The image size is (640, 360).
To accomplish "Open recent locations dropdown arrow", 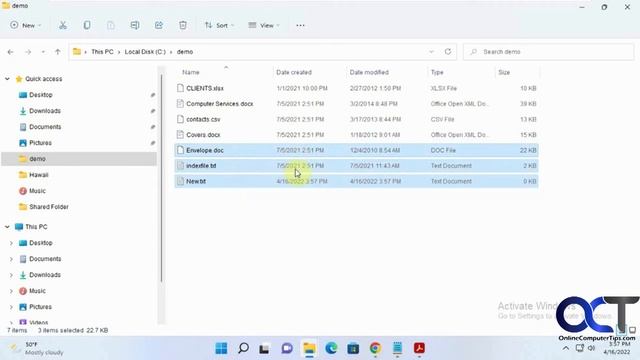I will [x=43, y=52].
